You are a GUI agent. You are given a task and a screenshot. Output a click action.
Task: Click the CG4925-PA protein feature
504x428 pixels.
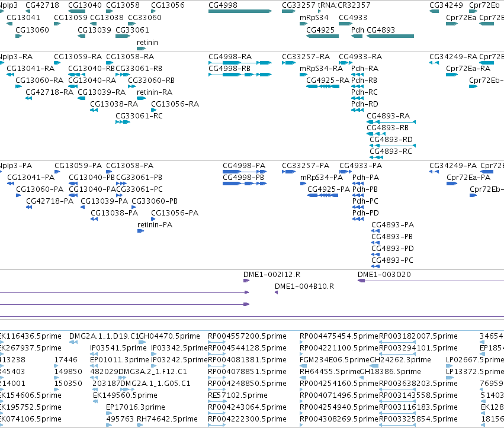[x=323, y=195]
